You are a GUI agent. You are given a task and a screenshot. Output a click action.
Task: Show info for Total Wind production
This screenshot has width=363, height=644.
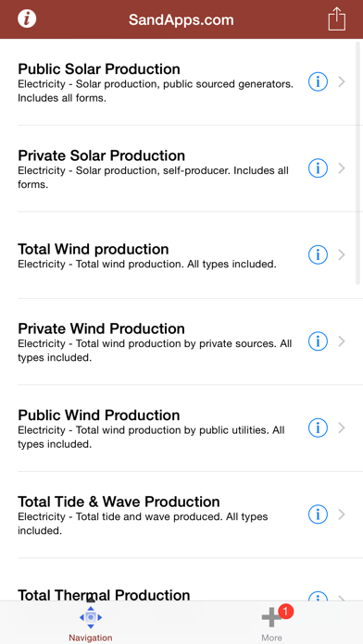(318, 255)
